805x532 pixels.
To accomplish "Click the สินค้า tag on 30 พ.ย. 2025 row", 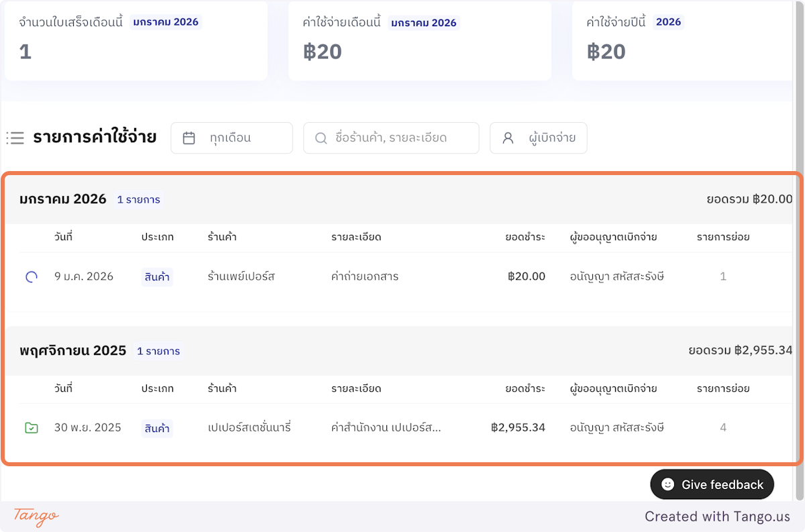I will click(157, 428).
